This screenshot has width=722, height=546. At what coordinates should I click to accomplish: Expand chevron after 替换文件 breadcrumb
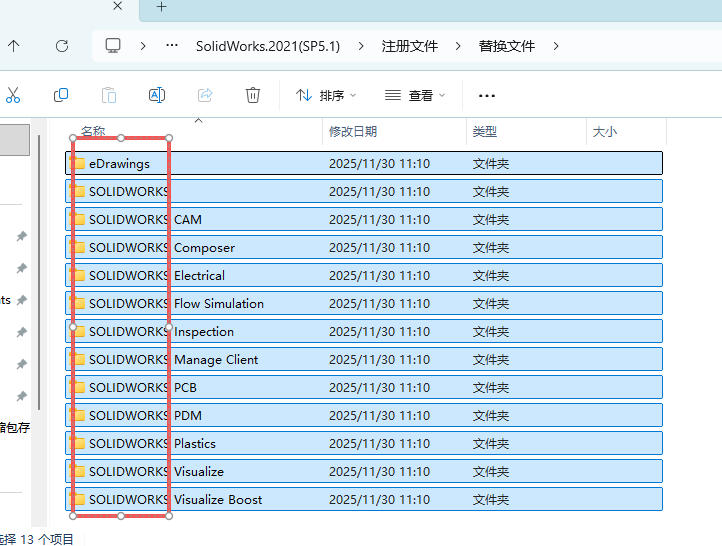coord(556,46)
